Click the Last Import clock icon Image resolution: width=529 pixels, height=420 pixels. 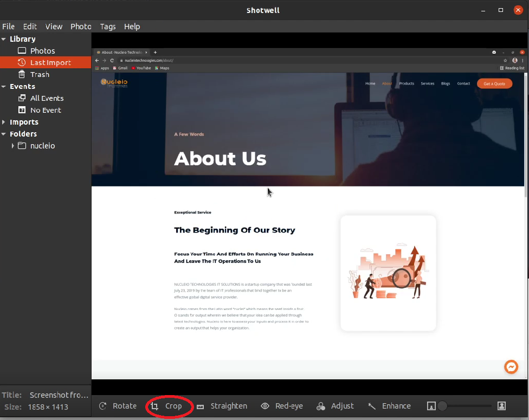point(22,62)
